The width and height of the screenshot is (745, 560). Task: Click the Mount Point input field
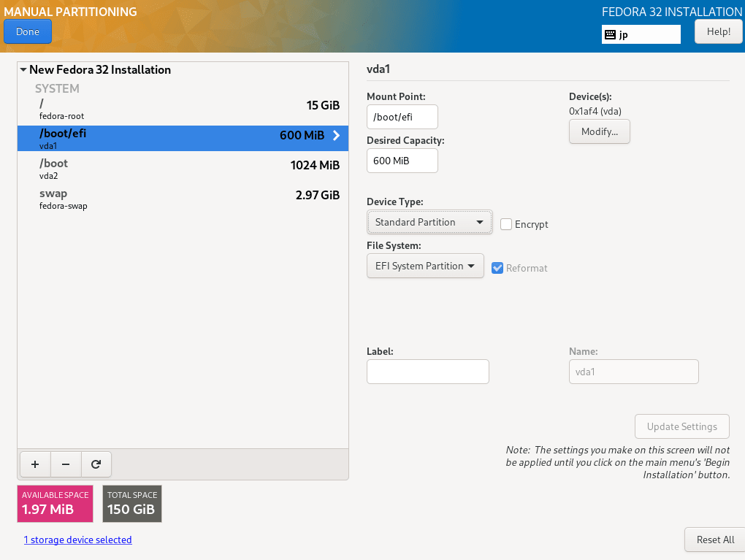click(402, 117)
